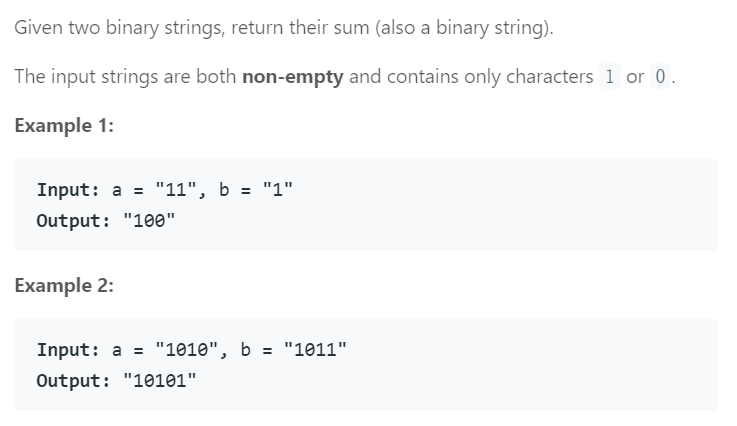Click the problem description first sentence
This screenshot has width=737, height=426.
point(284,28)
